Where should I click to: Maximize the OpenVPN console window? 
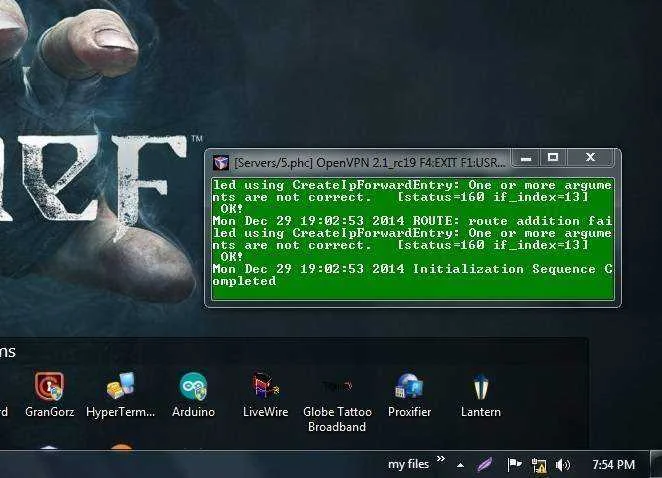(x=553, y=158)
